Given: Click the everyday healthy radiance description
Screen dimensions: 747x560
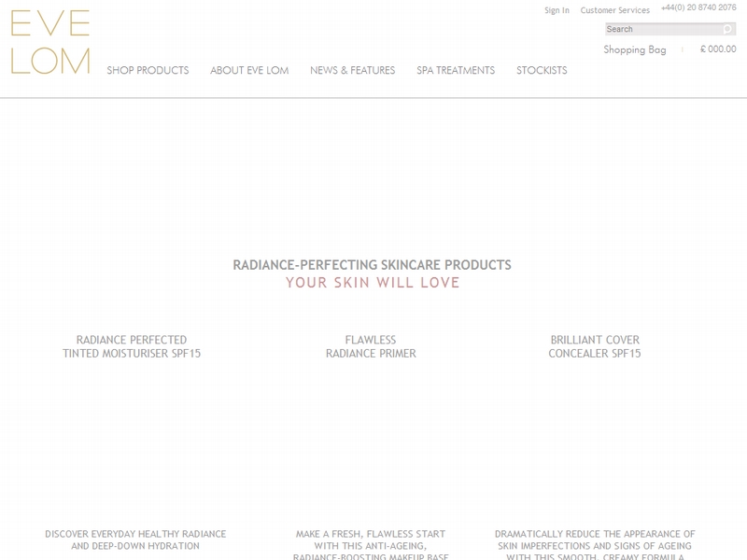Looking at the screenshot, I should click(135, 539).
